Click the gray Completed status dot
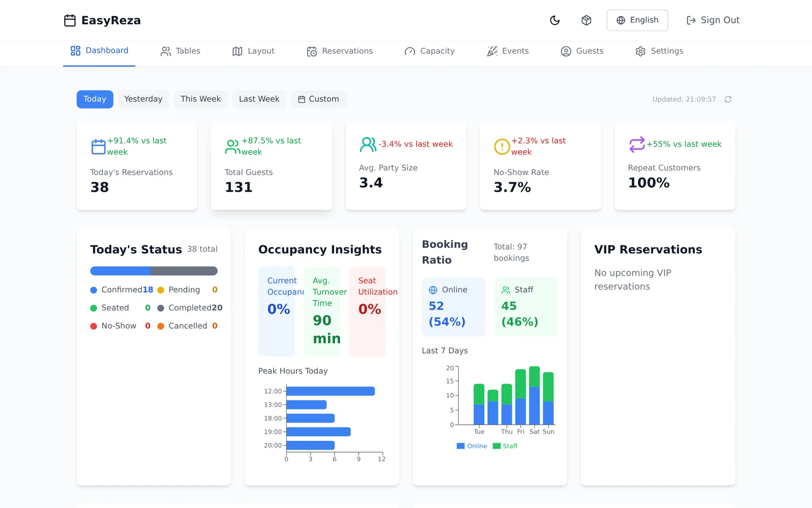812x508 pixels. pyautogui.click(x=161, y=308)
